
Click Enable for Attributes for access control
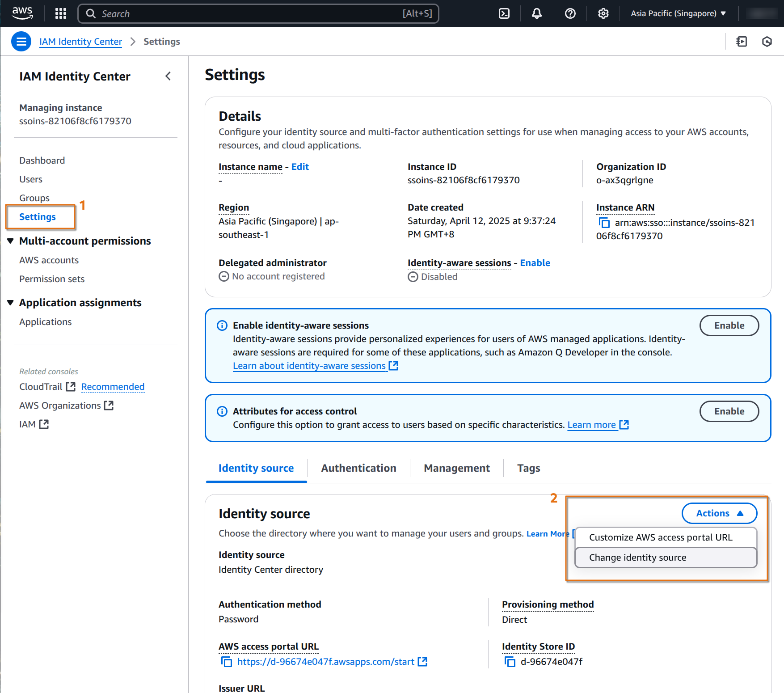pos(729,411)
